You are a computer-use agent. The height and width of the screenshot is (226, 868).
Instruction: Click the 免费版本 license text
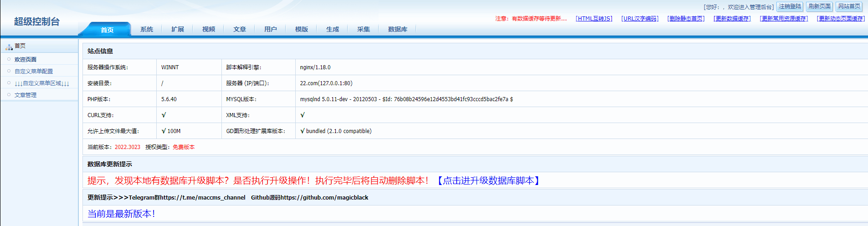[184, 147]
